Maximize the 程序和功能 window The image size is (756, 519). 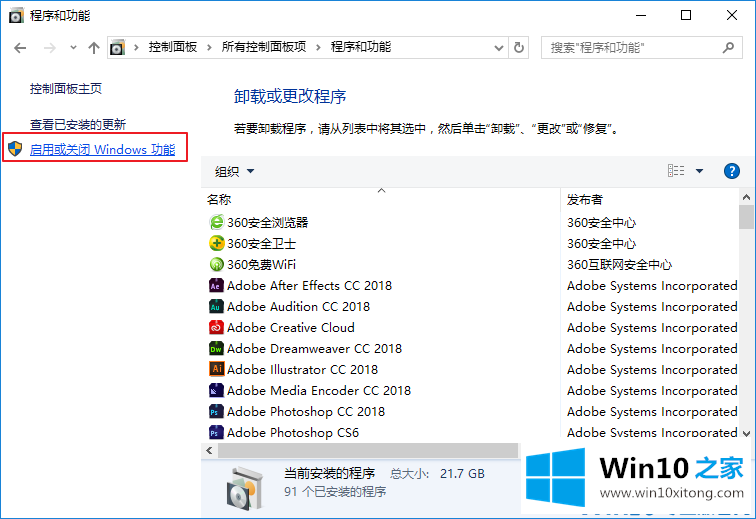pos(686,15)
